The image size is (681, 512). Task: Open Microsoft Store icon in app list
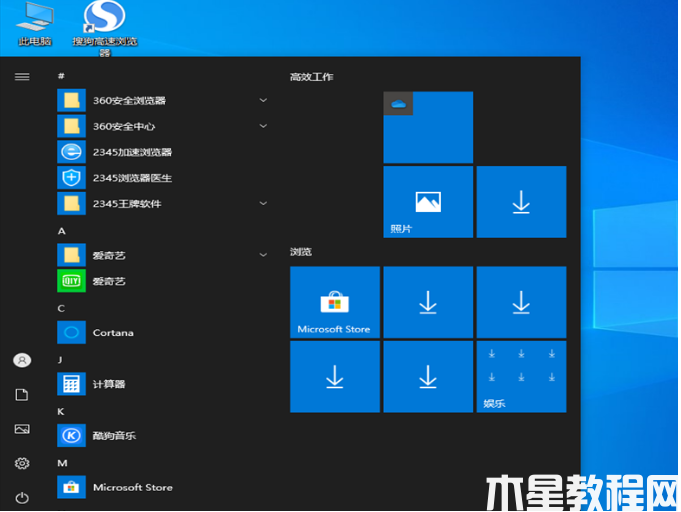pyautogui.click(x=71, y=487)
